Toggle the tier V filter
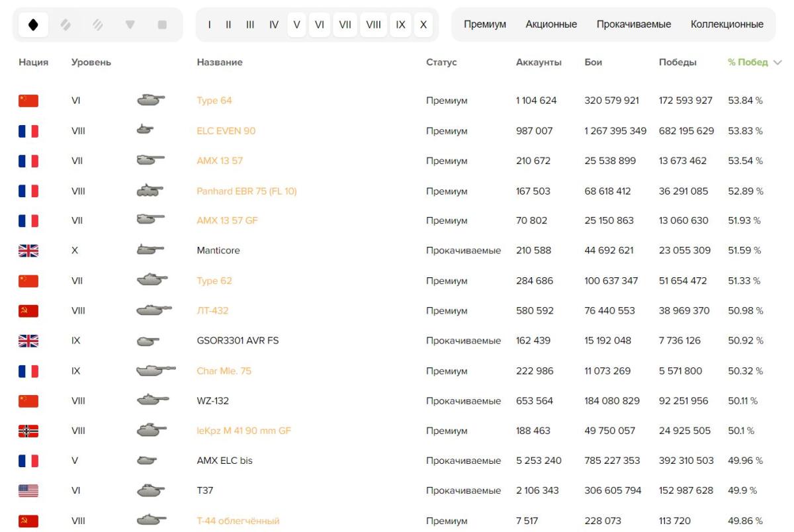Screen dimensions: 794x532 [x=296, y=25]
